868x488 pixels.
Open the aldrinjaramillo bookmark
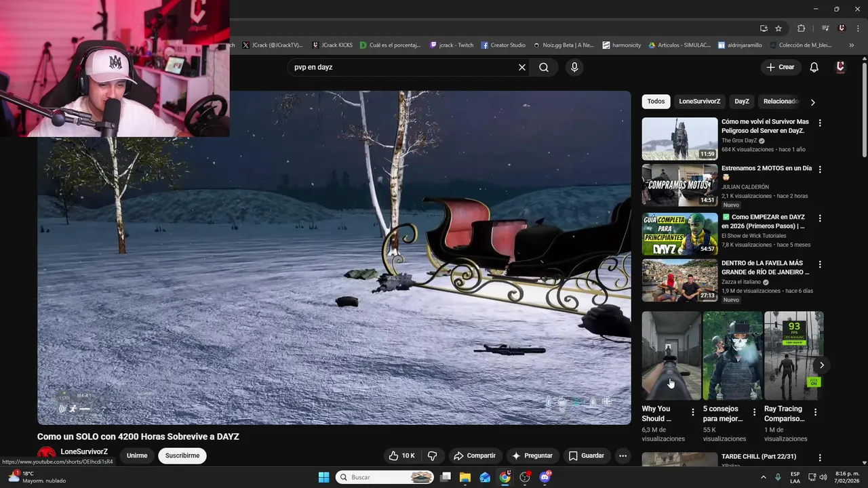[740, 45]
